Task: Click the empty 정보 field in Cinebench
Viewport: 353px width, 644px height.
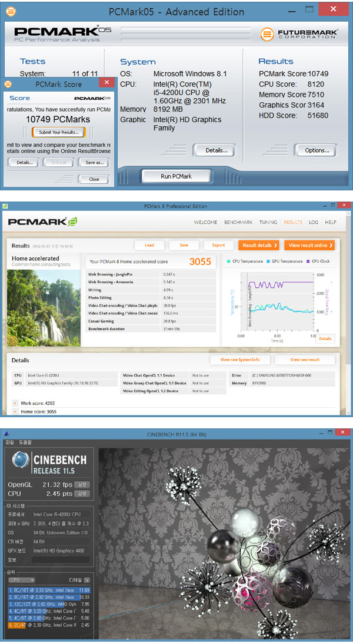Action: [x=61, y=560]
